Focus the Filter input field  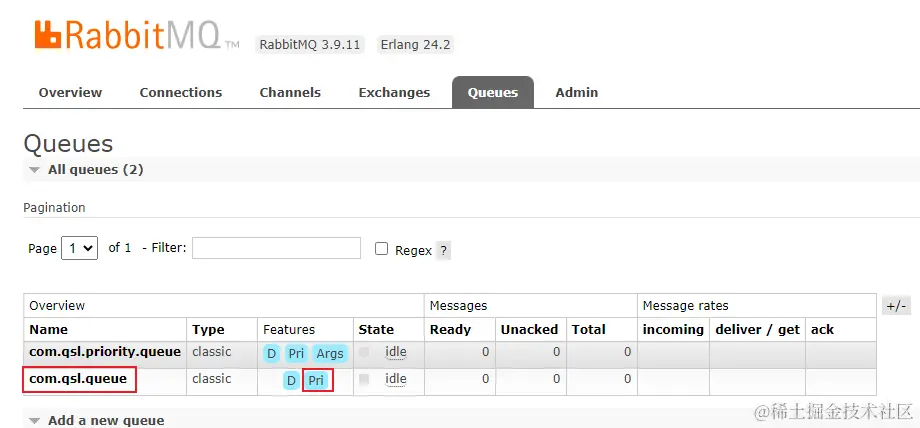coord(276,248)
